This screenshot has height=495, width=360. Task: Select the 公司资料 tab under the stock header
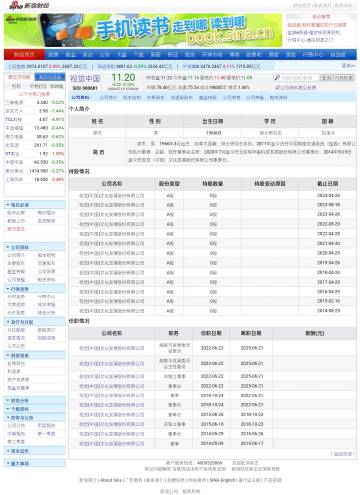coord(81,98)
